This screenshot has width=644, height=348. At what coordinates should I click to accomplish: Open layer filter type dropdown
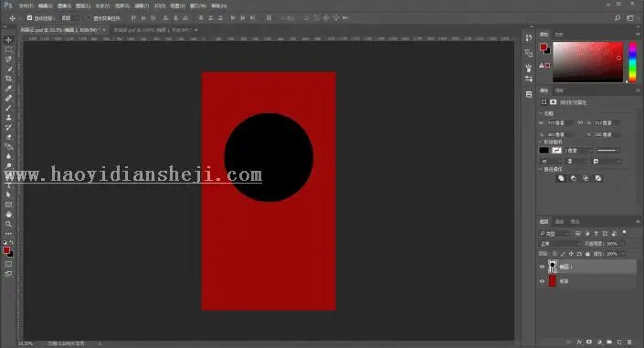(x=554, y=233)
